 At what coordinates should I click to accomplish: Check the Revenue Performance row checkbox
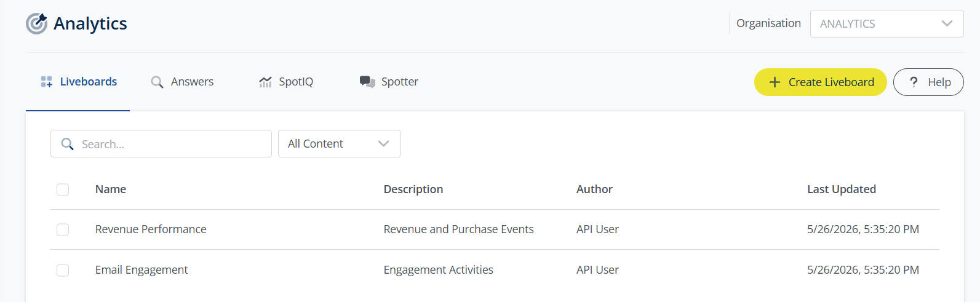[x=63, y=229]
